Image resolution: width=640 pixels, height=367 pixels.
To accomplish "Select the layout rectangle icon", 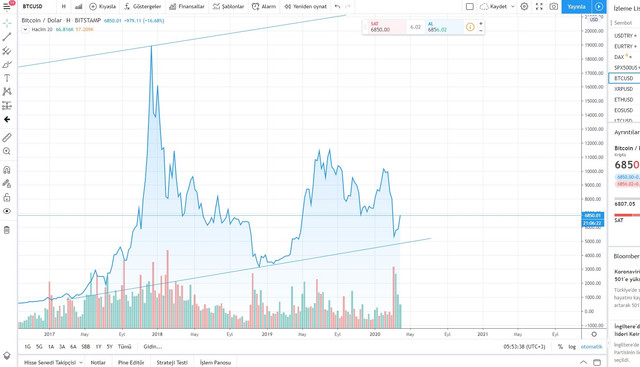I will (x=470, y=7).
